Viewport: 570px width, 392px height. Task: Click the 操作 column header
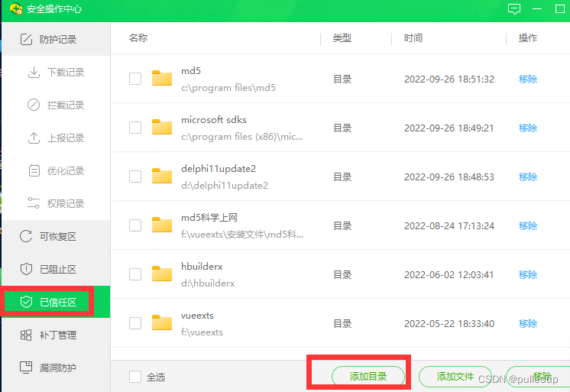coord(528,37)
